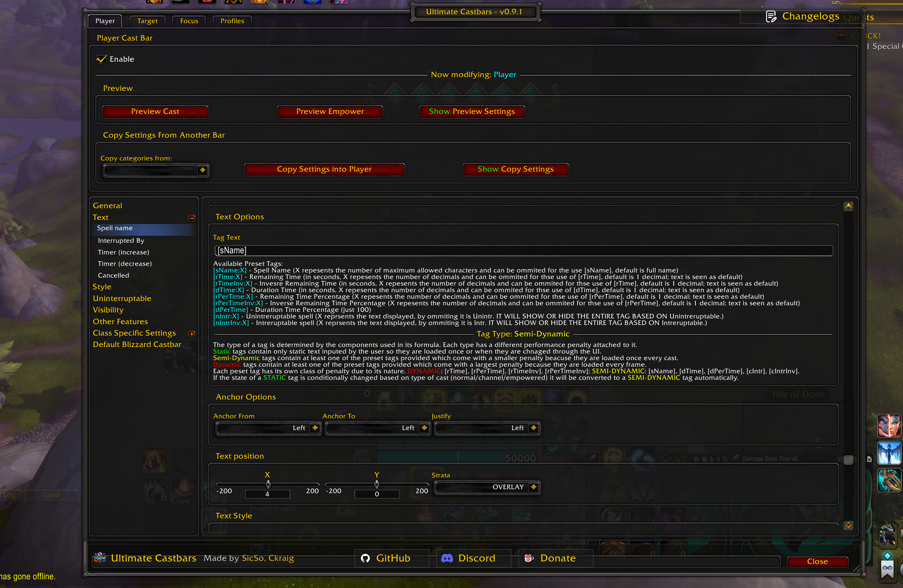Click the "Anchor Options" section heading
903x588 pixels.
coord(245,397)
